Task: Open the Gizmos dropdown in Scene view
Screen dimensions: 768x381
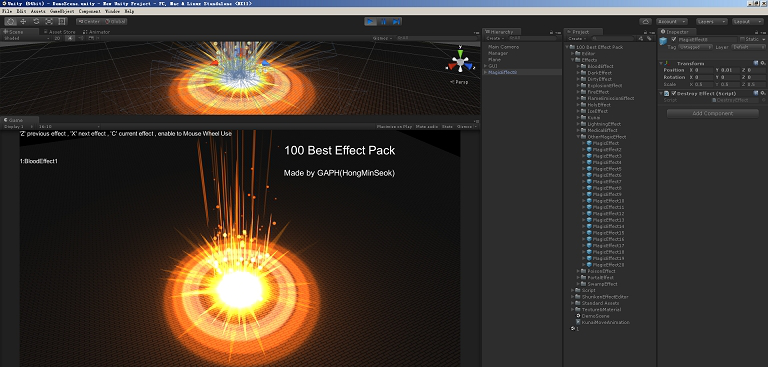Action: coord(383,38)
